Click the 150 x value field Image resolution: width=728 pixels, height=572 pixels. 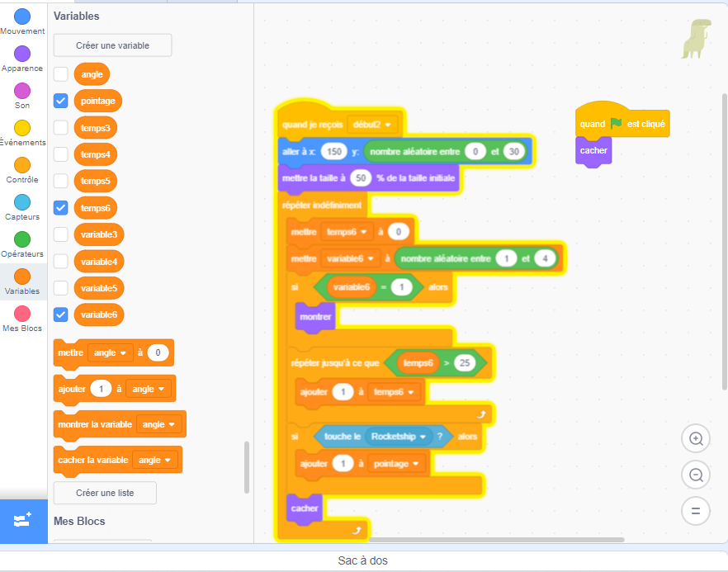click(334, 151)
